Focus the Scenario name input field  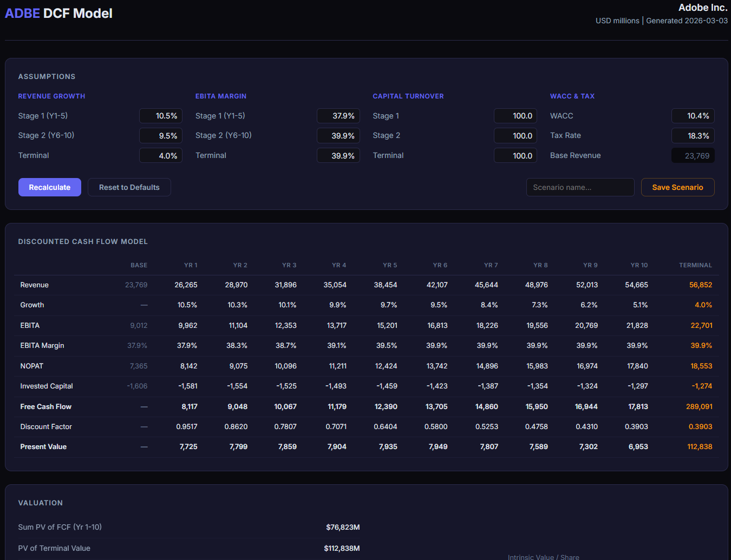pos(580,187)
